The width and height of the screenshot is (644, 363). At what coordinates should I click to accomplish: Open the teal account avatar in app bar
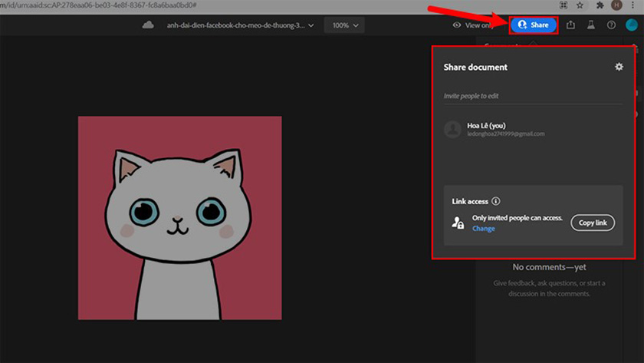[632, 25]
